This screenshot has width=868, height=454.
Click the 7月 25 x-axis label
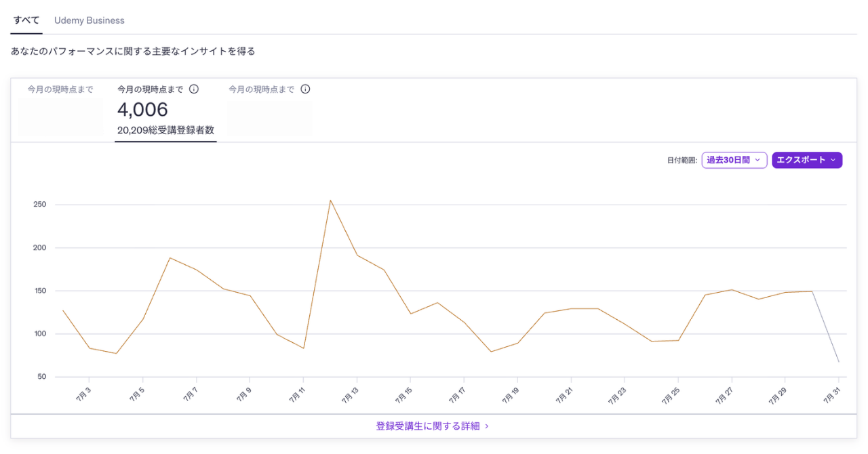(669, 396)
